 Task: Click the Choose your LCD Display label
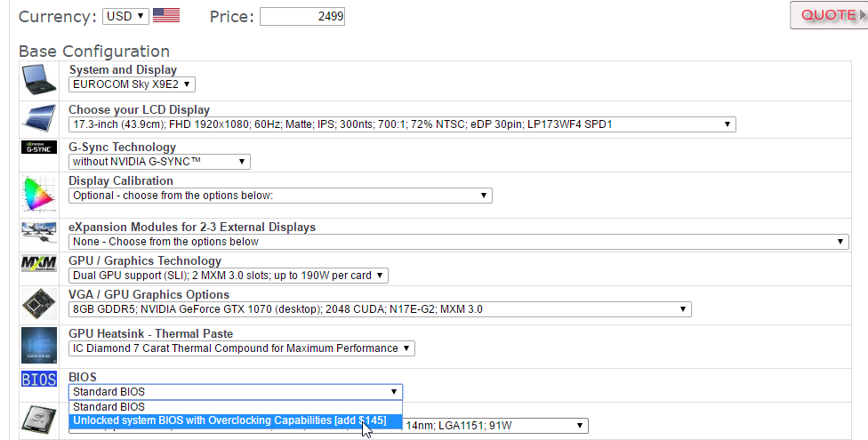click(x=139, y=109)
